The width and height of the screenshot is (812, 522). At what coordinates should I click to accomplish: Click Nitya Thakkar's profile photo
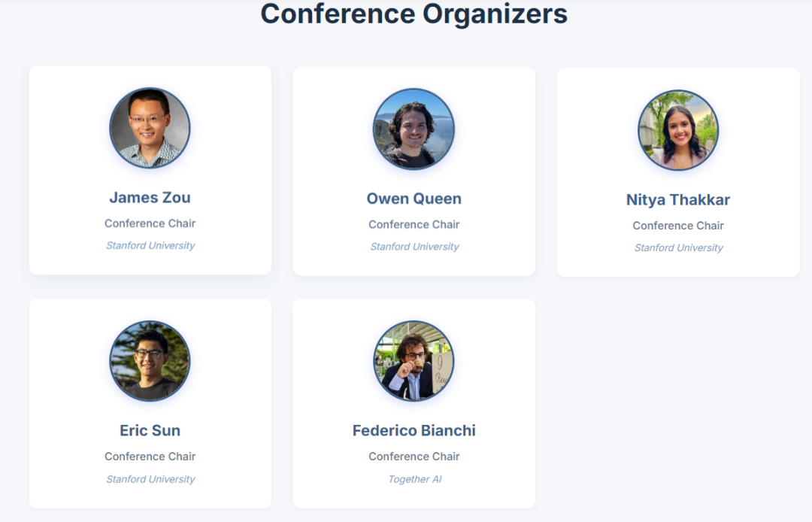(678, 130)
